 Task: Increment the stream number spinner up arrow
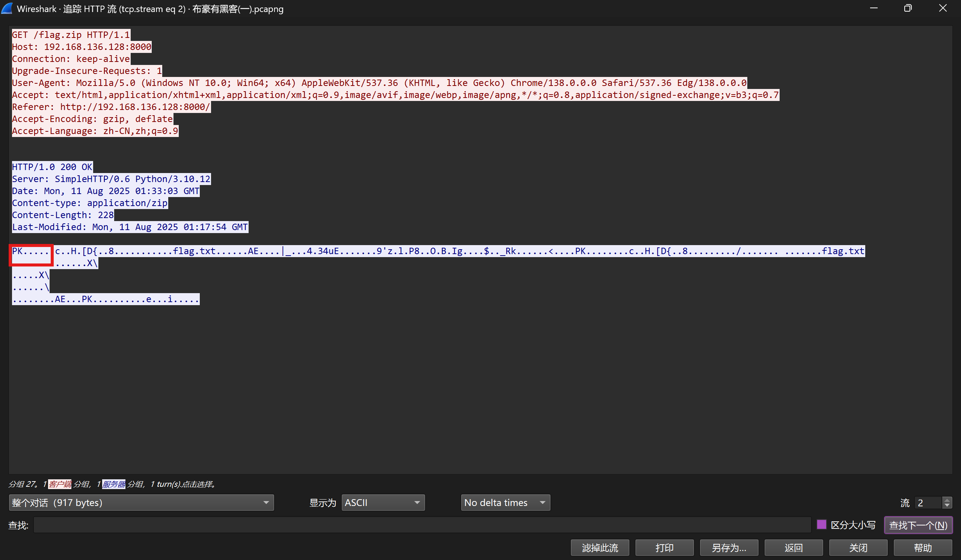click(947, 500)
